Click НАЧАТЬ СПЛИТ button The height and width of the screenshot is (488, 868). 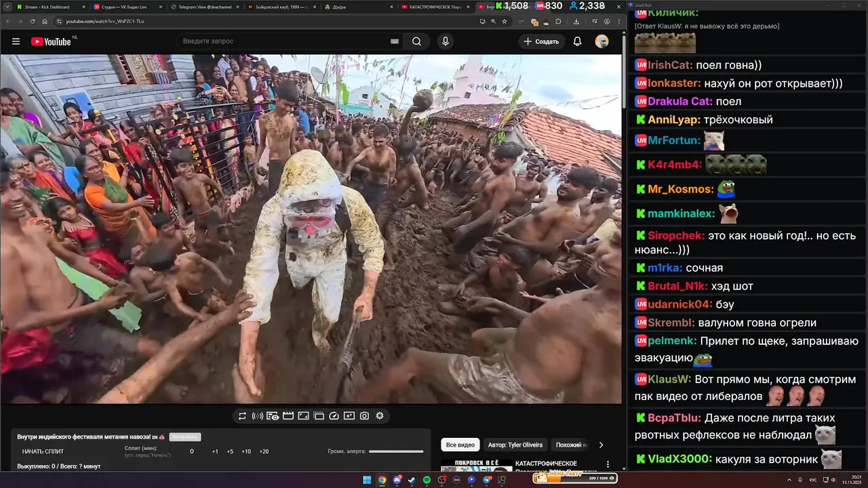[43, 451]
